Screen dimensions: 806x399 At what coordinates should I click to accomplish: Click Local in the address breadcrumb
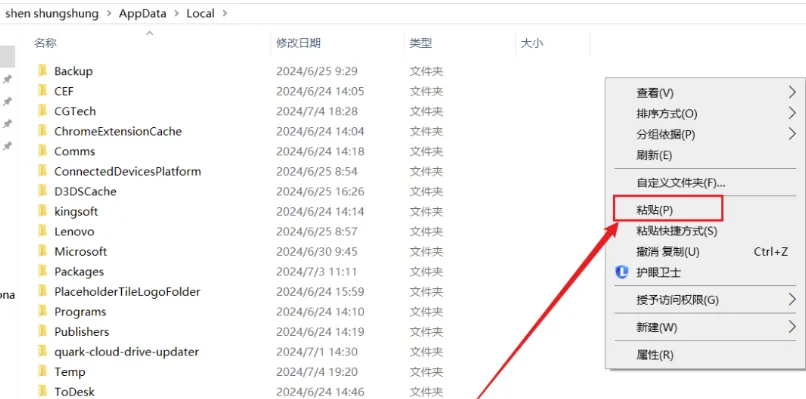[x=200, y=14]
